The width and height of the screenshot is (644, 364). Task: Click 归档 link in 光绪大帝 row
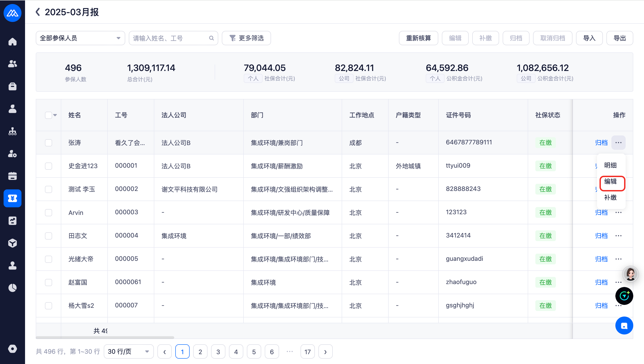pyautogui.click(x=601, y=259)
